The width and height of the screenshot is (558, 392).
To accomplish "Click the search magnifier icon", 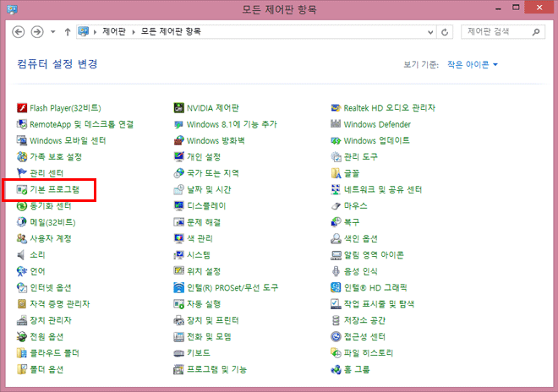I will pos(536,32).
